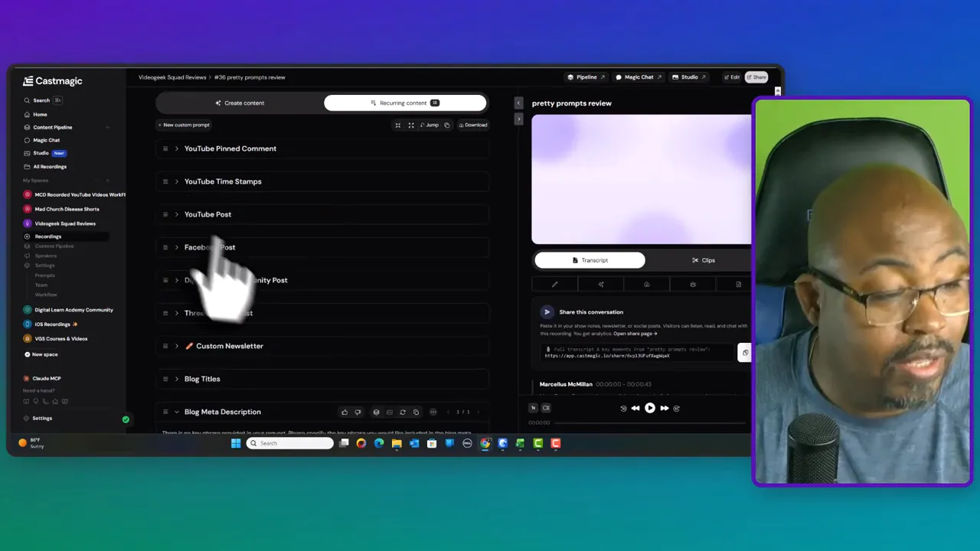
Task: Click the left arrow panel toggle
Action: (x=518, y=103)
